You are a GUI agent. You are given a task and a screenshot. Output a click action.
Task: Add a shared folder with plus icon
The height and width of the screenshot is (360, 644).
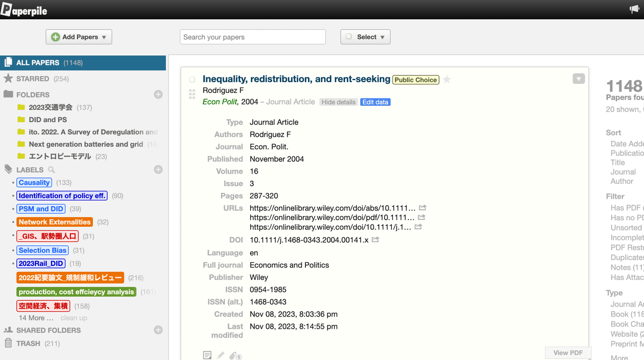pyautogui.click(x=158, y=330)
